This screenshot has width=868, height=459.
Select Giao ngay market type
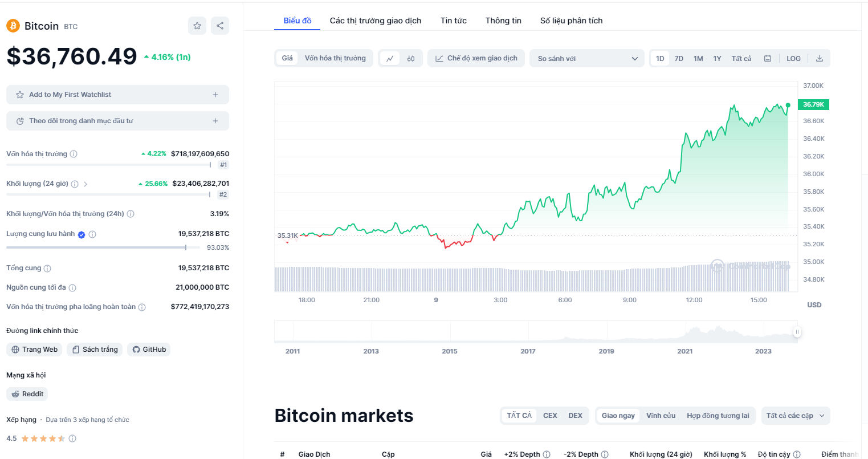(x=618, y=416)
